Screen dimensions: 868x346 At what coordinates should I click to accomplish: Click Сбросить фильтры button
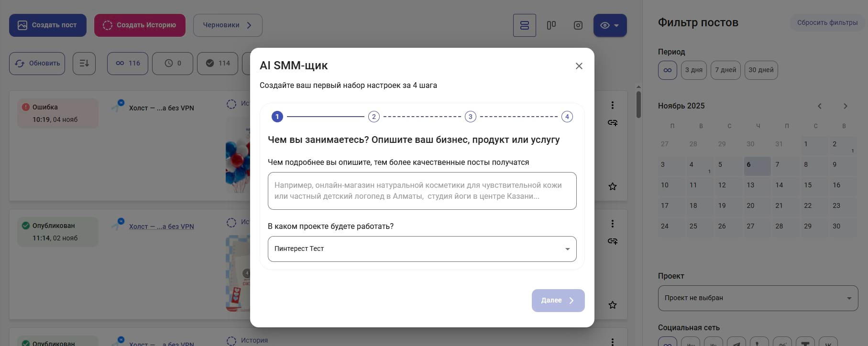pyautogui.click(x=827, y=22)
